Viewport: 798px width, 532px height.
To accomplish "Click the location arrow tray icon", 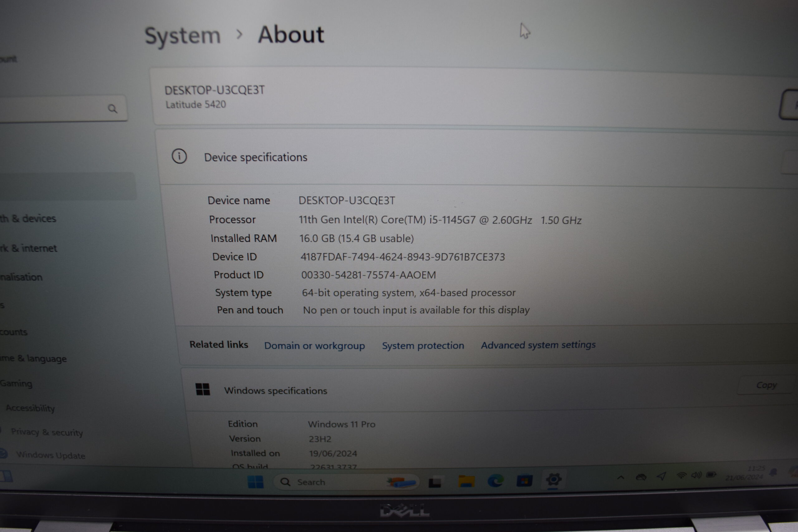I will tap(661, 476).
